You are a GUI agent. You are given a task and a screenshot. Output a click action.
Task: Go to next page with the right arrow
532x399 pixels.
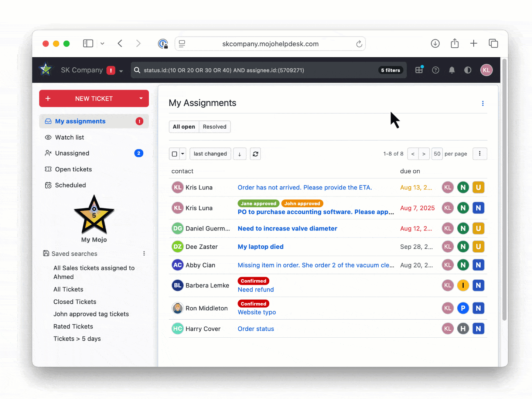pos(424,154)
